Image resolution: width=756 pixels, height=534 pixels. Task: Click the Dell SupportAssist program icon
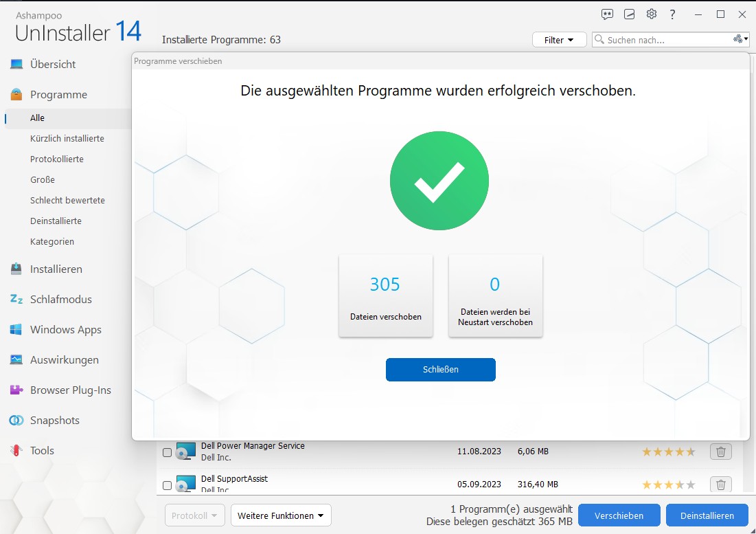coord(185,483)
